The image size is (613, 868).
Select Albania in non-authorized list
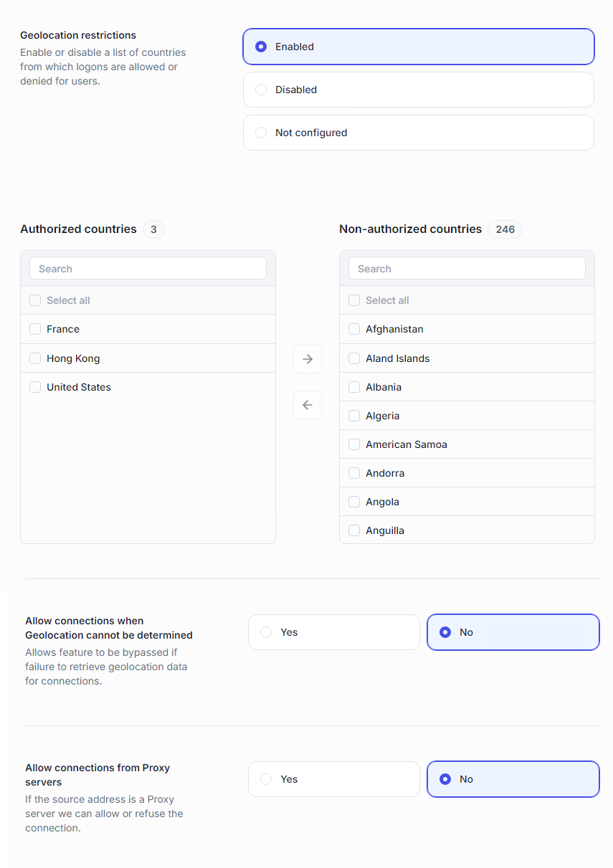354,387
